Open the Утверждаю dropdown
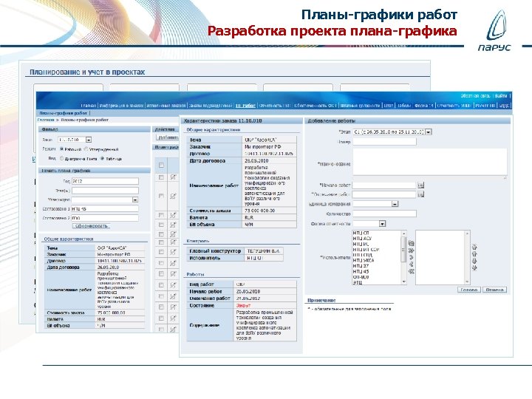532x399 pixels. tap(135, 199)
